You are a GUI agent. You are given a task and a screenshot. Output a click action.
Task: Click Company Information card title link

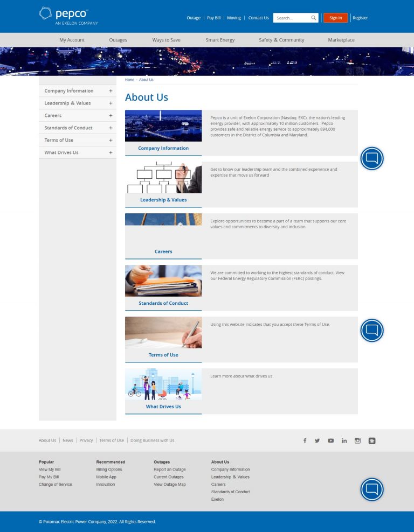[x=163, y=148]
